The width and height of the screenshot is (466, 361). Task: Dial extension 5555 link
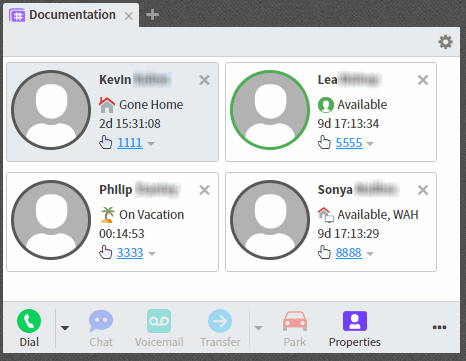click(349, 143)
